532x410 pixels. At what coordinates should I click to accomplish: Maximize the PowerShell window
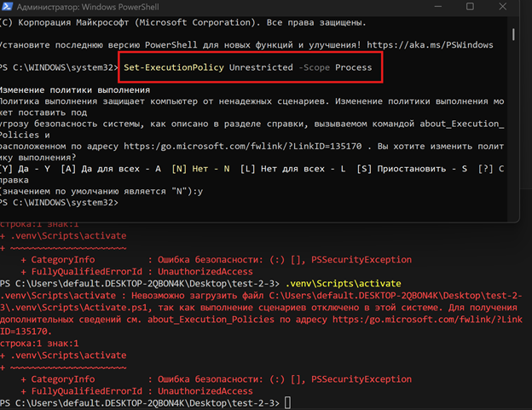(470, 7)
